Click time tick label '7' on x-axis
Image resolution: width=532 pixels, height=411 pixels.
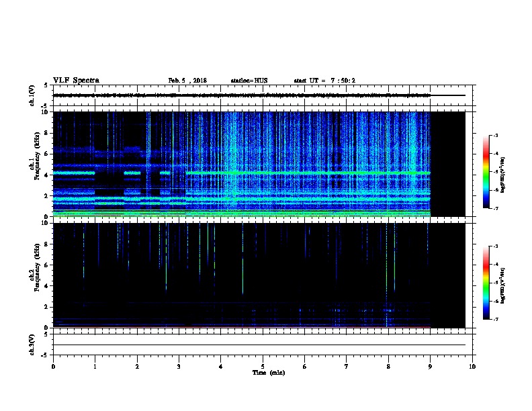point(346,367)
